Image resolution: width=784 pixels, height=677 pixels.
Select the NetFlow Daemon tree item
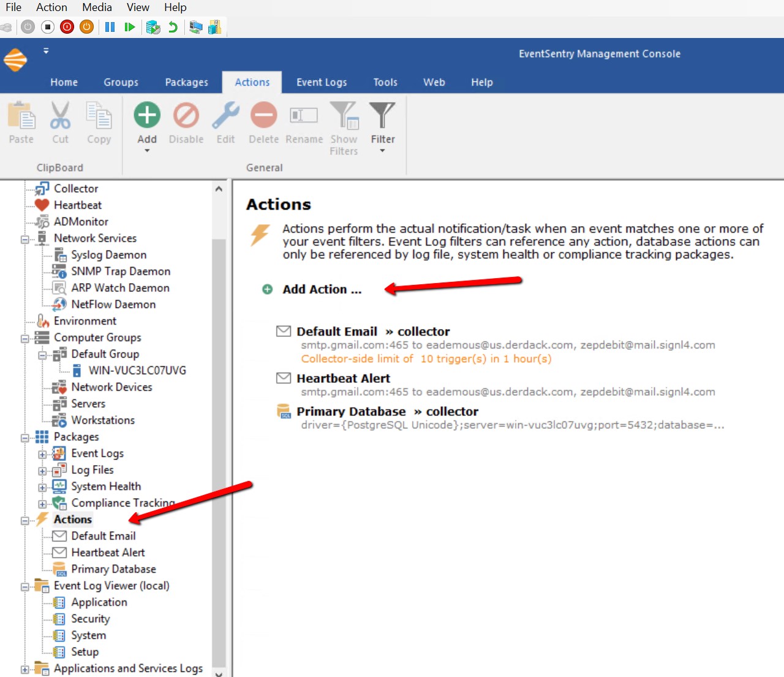[x=113, y=304]
